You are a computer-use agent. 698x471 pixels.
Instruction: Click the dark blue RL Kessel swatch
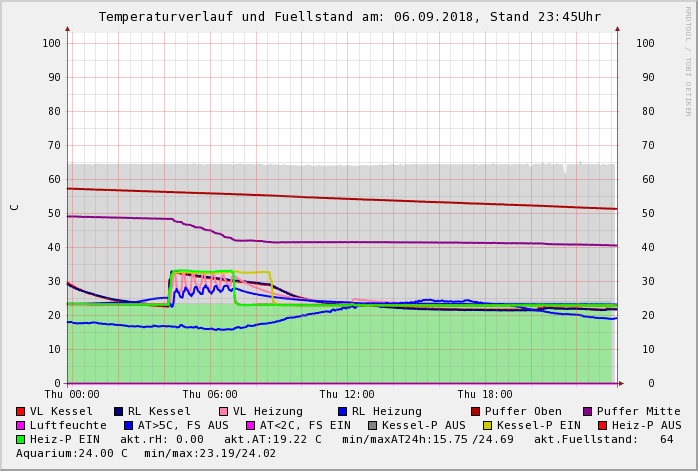[118, 412]
